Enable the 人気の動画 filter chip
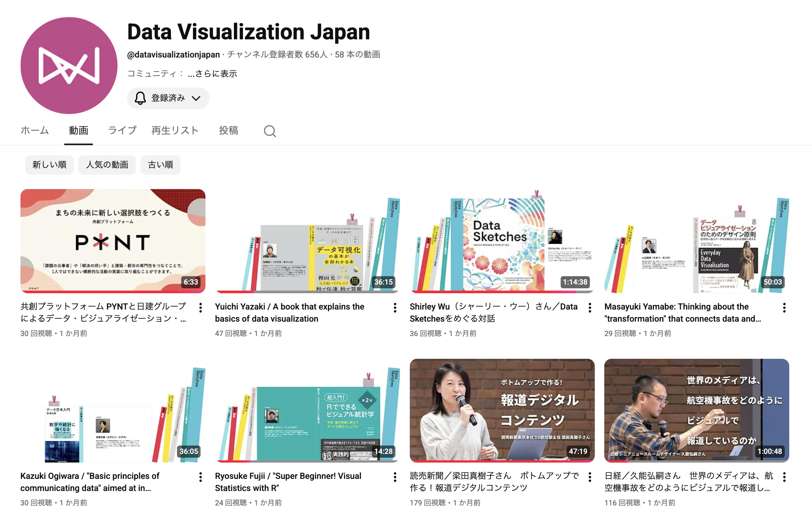Viewport: 812px width, 527px height. click(107, 165)
